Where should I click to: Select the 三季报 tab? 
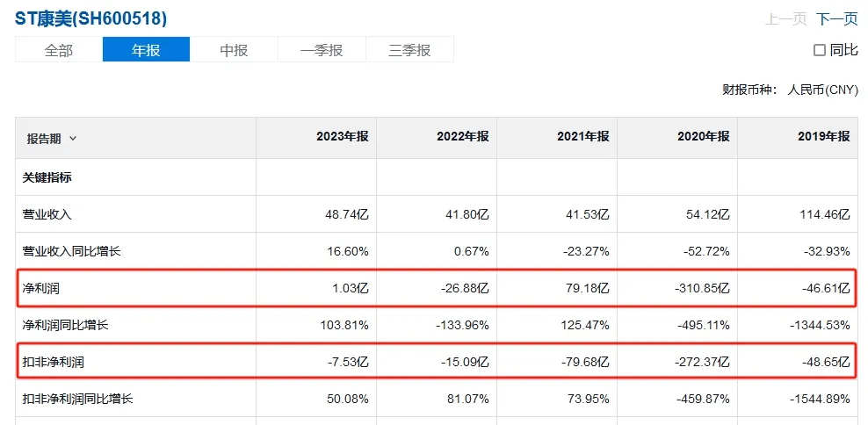(409, 50)
